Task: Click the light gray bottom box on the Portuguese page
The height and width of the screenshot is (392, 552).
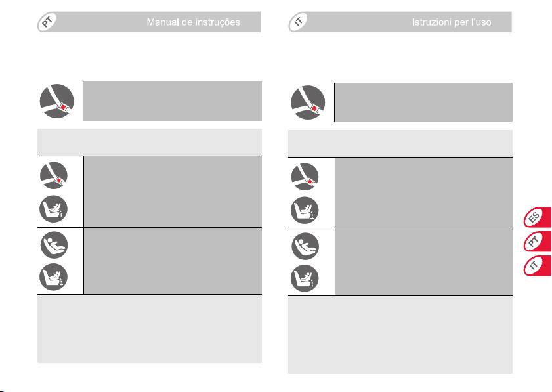Action: [x=150, y=329]
